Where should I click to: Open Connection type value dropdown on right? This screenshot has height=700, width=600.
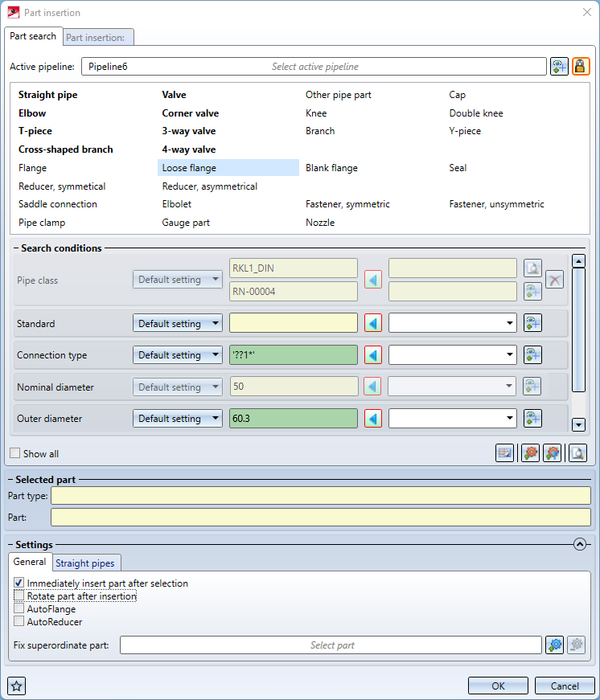[x=452, y=355]
